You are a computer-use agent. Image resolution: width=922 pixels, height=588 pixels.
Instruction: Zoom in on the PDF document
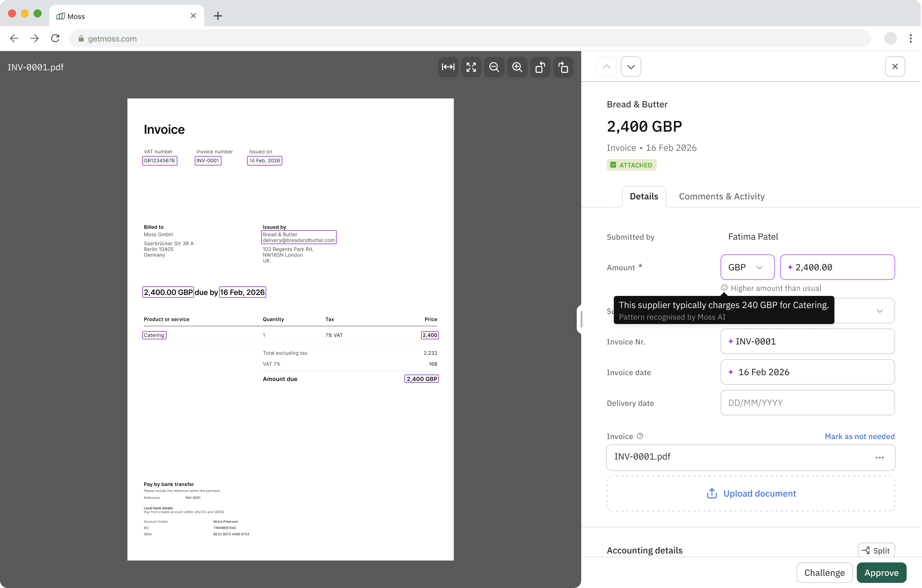point(517,67)
